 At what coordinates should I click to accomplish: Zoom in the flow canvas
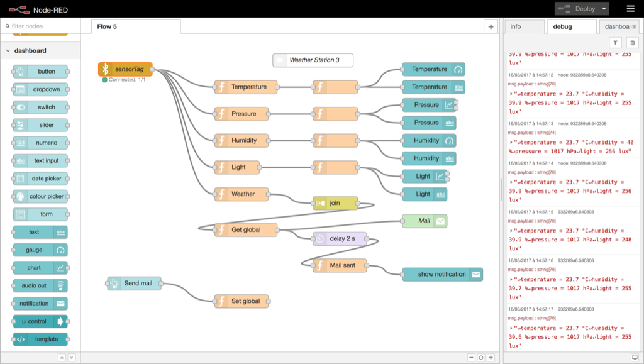click(x=491, y=358)
